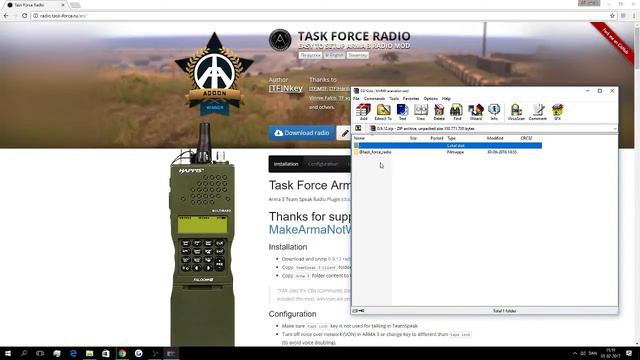Click the pencil edit button beside Download radio

pyautogui.click(x=344, y=133)
